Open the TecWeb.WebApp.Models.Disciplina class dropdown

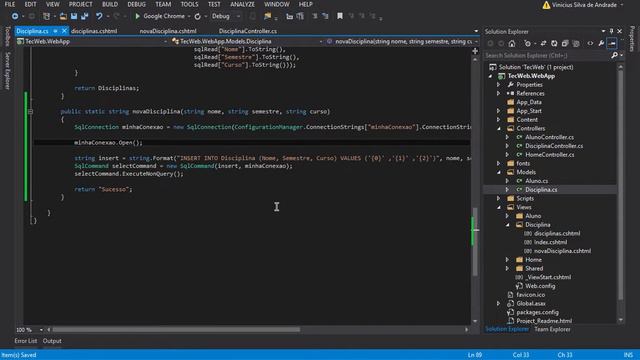pyautogui.click(x=321, y=41)
